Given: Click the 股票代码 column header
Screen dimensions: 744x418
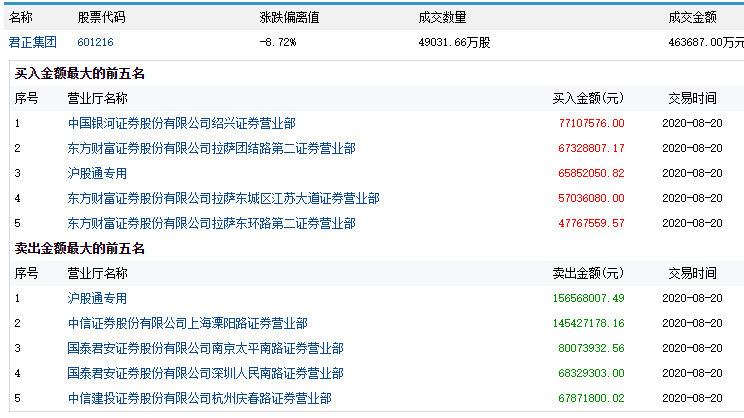Looking at the screenshot, I should (x=101, y=18).
